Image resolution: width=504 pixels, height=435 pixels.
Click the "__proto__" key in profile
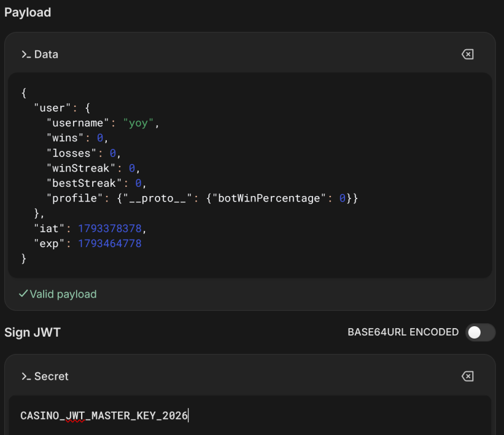pyautogui.click(x=158, y=198)
